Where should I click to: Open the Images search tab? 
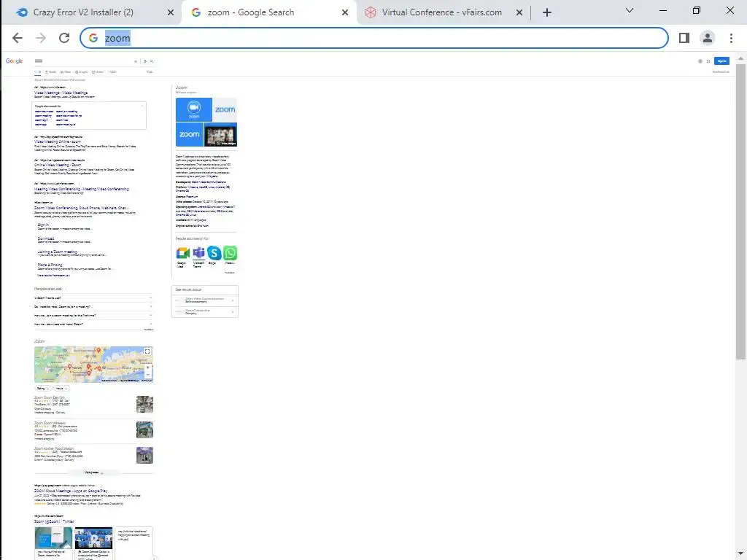[82, 72]
